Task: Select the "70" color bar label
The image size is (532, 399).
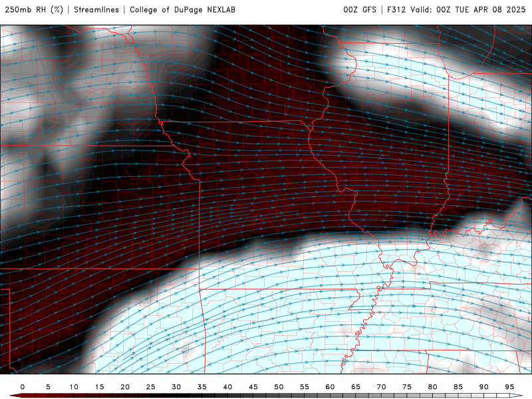Action: coord(381,387)
